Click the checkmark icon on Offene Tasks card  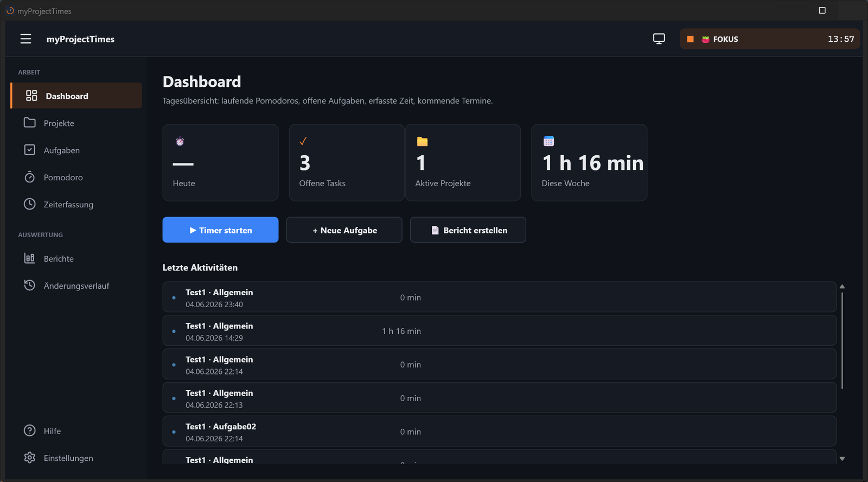pyautogui.click(x=303, y=141)
